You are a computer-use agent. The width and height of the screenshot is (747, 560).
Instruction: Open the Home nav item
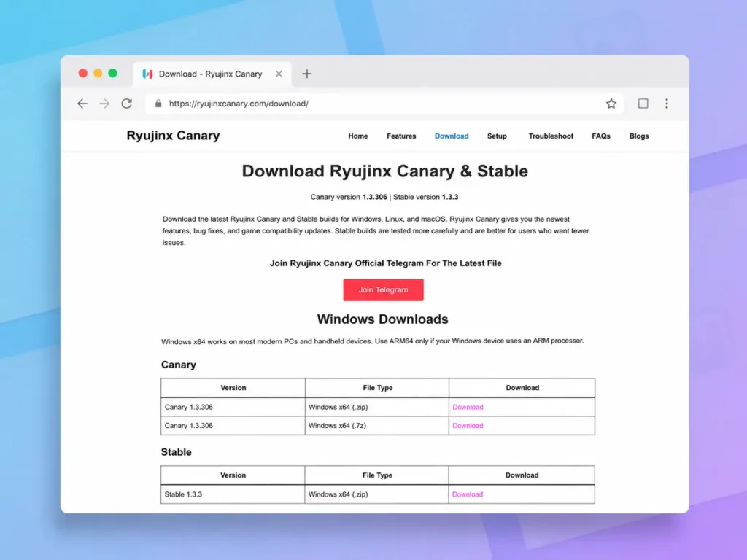tap(357, 136)
